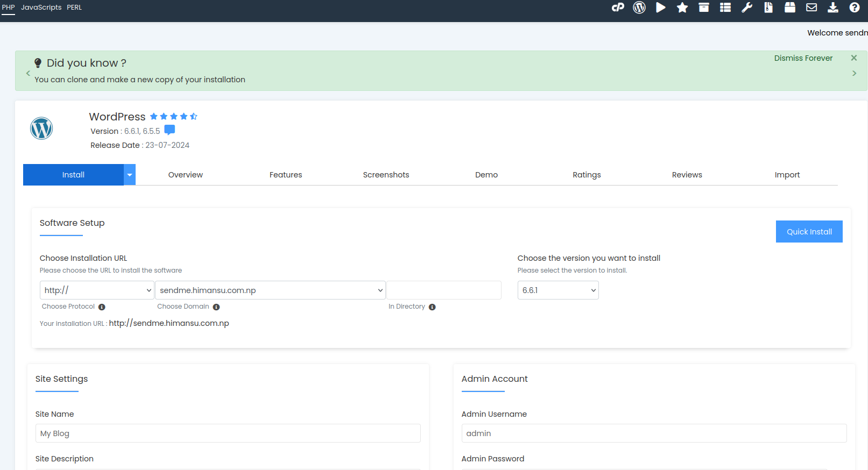Open the Import tab
Screen dimensions: 868x470
[x=787, y=175]
